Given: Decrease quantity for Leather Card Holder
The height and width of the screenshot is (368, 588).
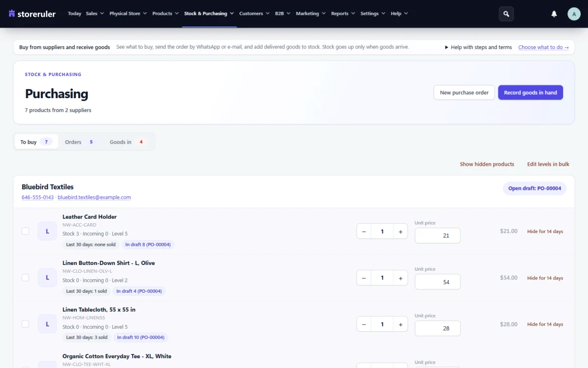Looking at the screenshot, I should (364, 231).
